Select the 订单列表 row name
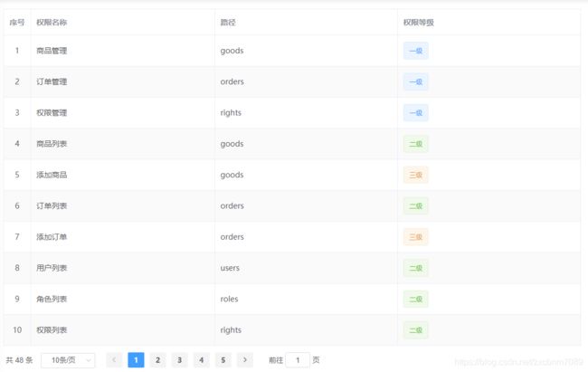The image size is (588, 372). 52,205
